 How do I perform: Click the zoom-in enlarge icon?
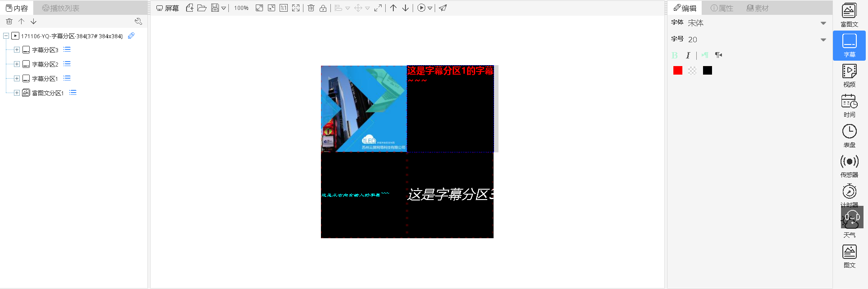[x=259, y=8]
